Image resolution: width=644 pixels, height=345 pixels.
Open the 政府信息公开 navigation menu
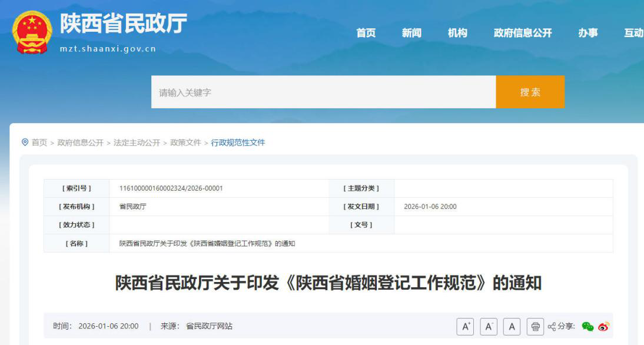(523, 34)
